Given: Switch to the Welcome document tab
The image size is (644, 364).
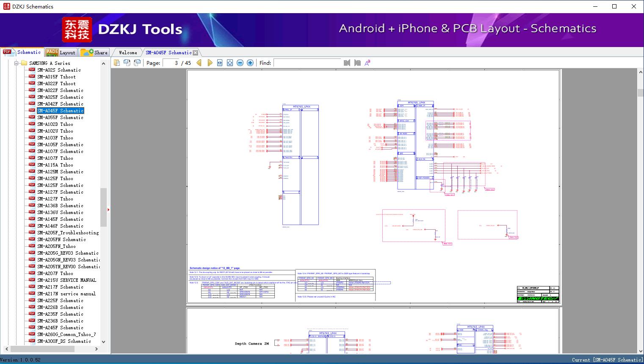Looking at the screenshot, I should 128,53.
